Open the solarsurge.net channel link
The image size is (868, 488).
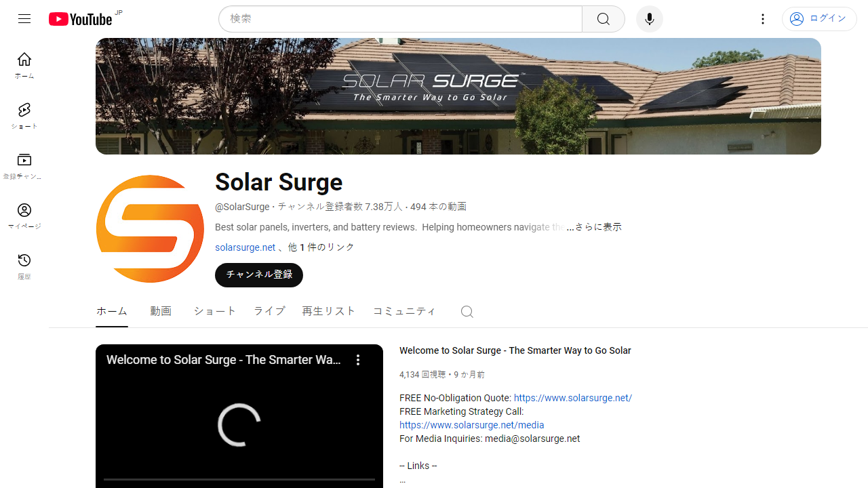pyautogui.click(x=245, y=247)
